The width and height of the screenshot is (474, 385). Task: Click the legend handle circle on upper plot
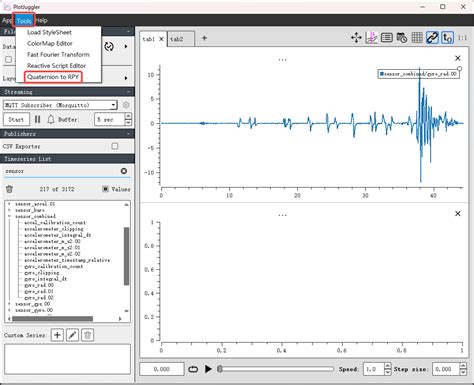pos(460,69)
